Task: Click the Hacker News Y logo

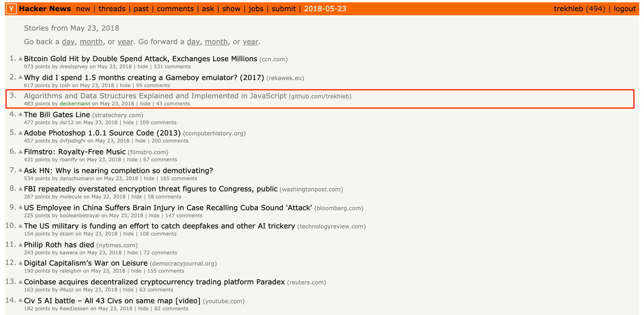Action: (x=12, y=9)
